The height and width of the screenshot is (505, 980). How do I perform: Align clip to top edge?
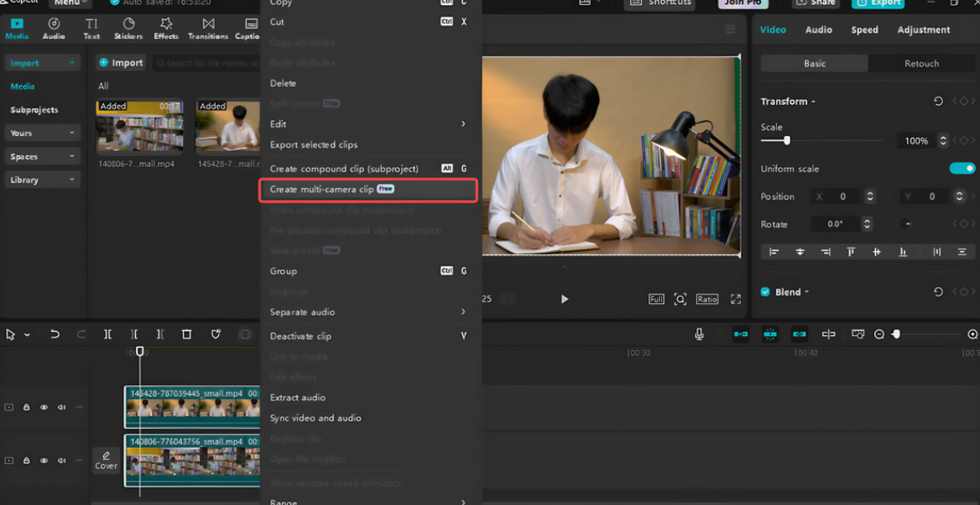pyautogui.click(x=851, y=252)
